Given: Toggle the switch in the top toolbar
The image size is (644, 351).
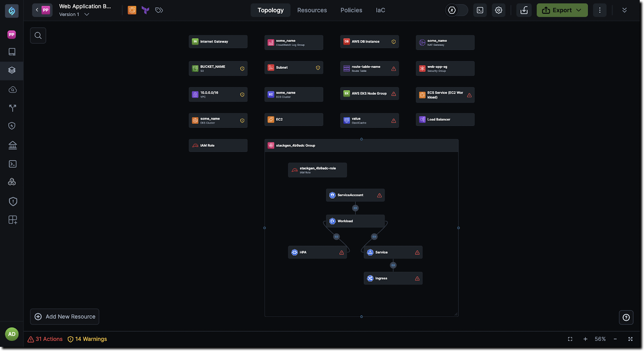Looking at the screenshot, I should tap(457, 10).
